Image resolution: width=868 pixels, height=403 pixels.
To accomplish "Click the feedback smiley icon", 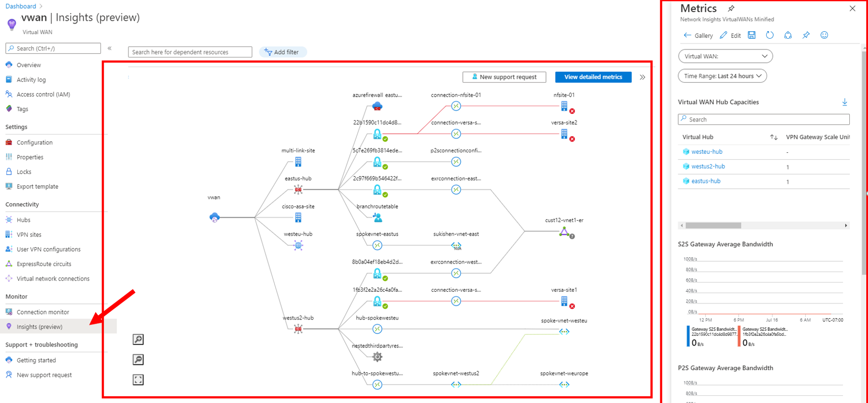I will 824,35.
